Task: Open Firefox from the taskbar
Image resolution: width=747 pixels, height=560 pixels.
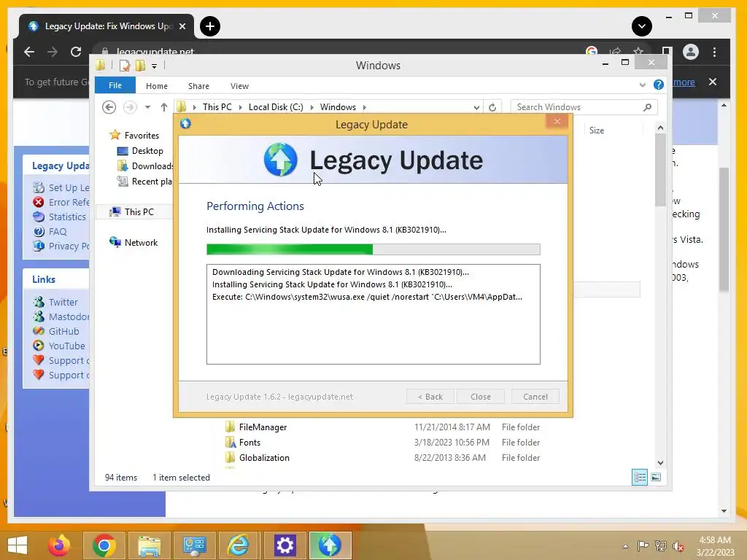Action: (59, 545)
